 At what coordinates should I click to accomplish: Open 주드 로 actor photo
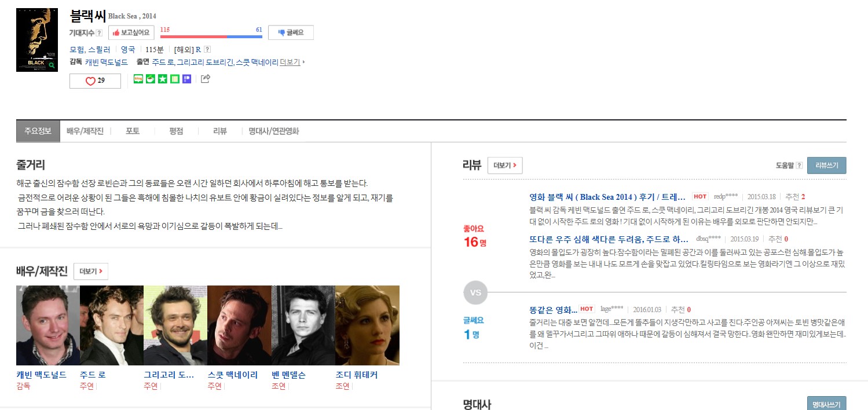[112, 325]
